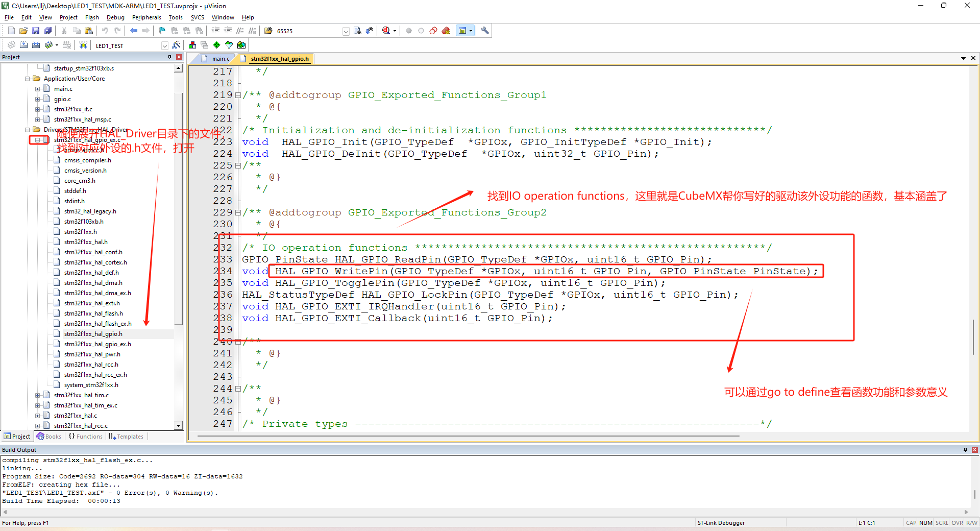Select the stm32f1xx_hal_gpio.h editor tab
Viewport: 980px width, 531px height.
(276, 59)
